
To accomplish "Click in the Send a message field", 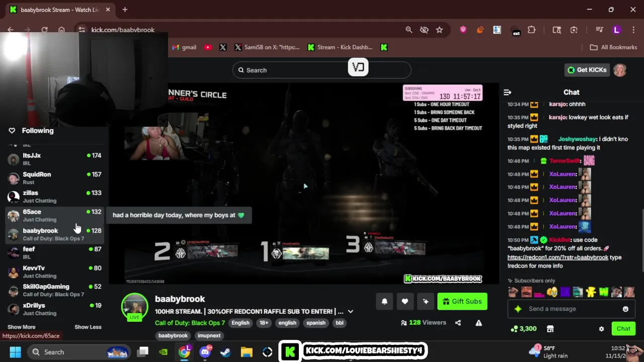I will coord(572,309).
